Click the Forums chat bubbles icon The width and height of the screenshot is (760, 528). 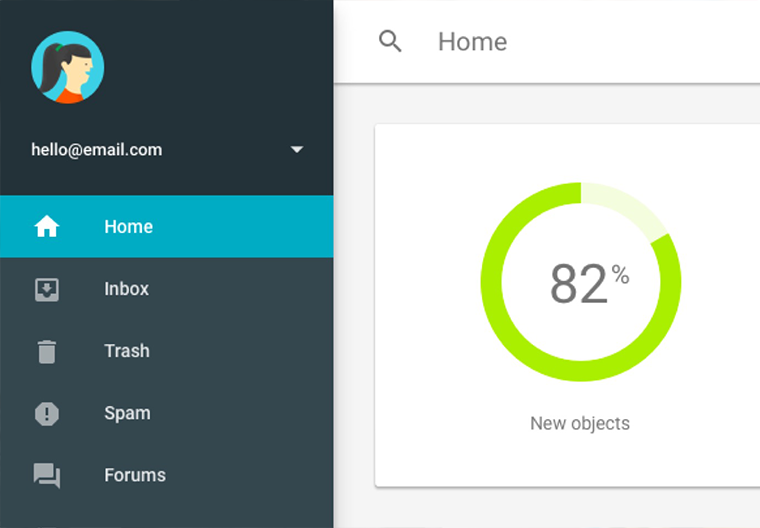47,475
